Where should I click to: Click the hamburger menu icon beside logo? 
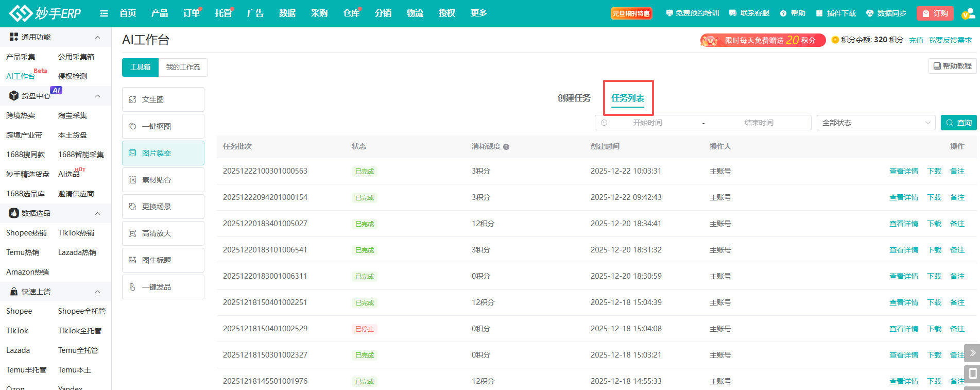[x=104, y=13]
